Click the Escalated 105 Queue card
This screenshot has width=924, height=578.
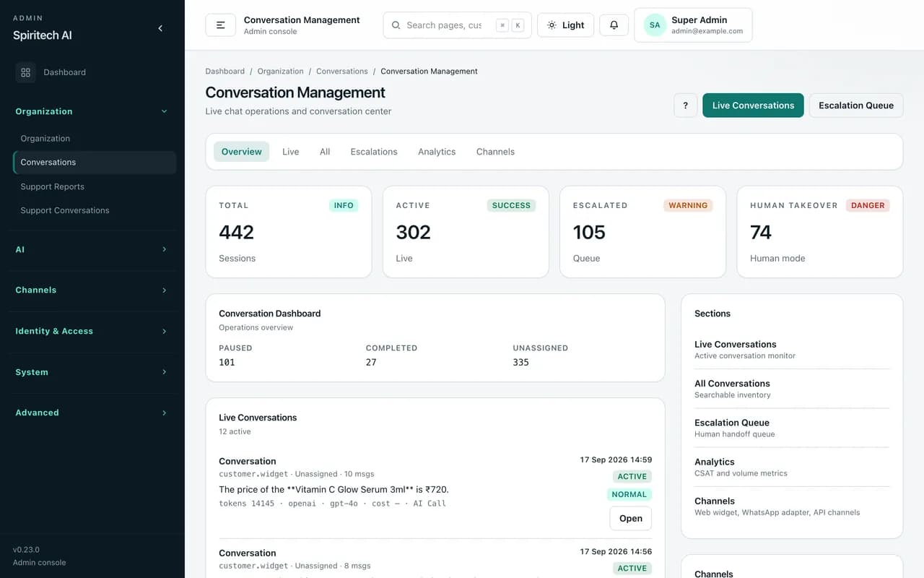click(x=642, y=232)
